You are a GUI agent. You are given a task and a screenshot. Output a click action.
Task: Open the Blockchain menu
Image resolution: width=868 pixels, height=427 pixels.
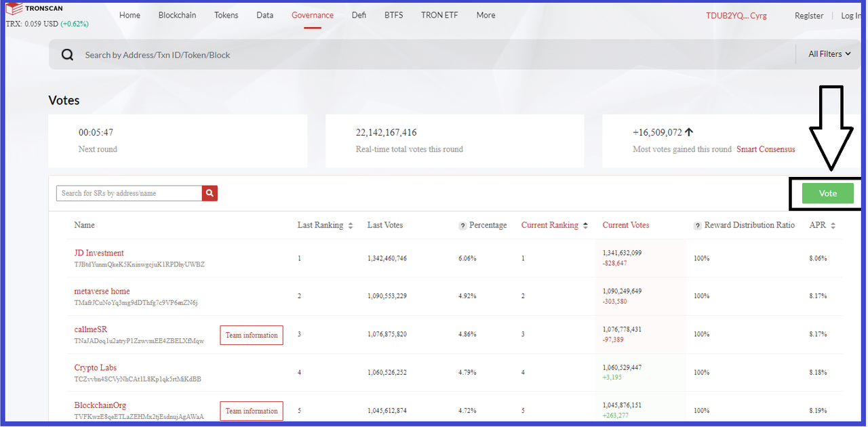tap(177, 15)
